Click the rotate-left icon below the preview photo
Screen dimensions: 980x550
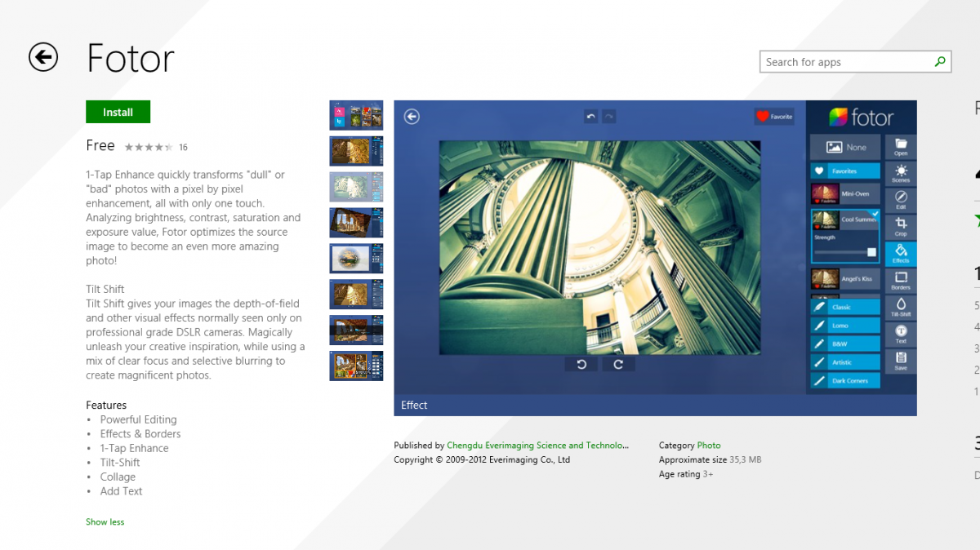click(581, 364)
